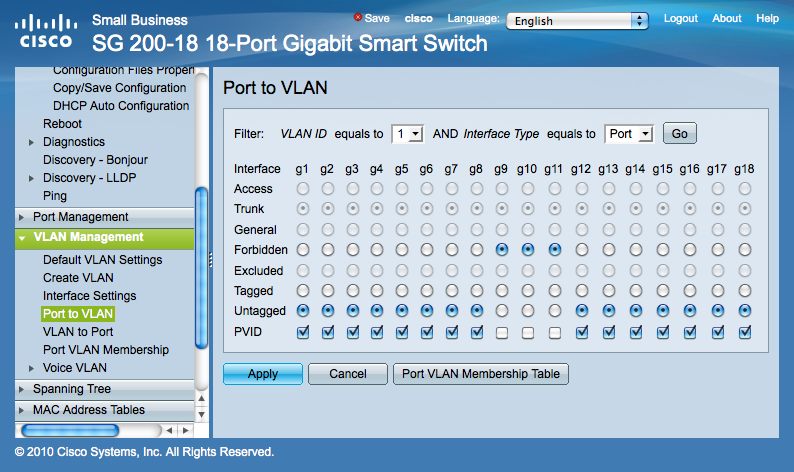Toggle PVID checkbox for port g11
The image size is (794, 472).
(x=554, y=333)
